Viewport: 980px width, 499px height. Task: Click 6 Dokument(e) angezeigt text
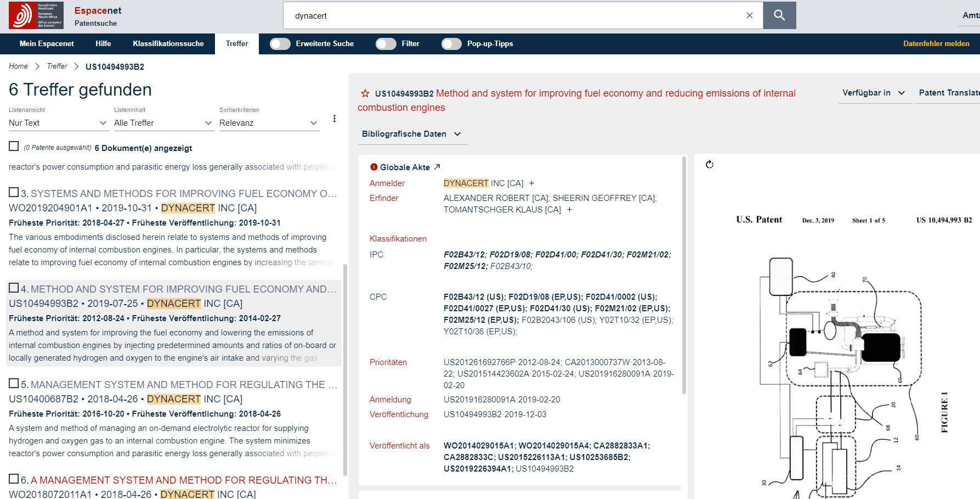coord(143,148)
